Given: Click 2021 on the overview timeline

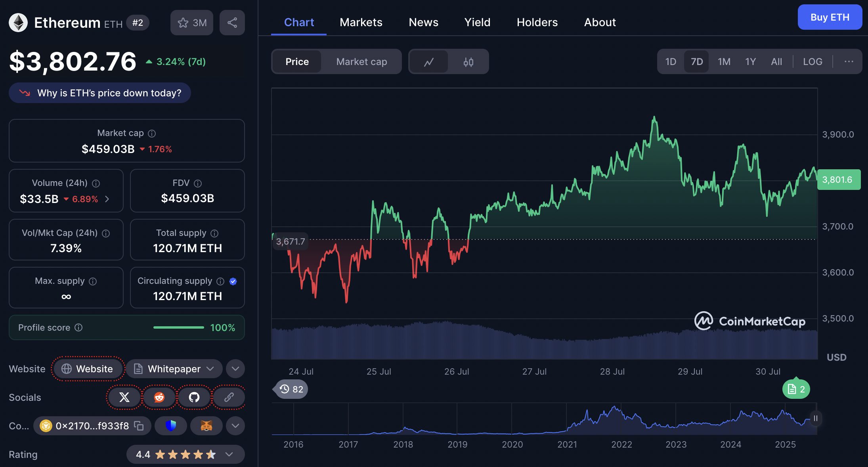Looking at the screenshot, I should point(567,444).
